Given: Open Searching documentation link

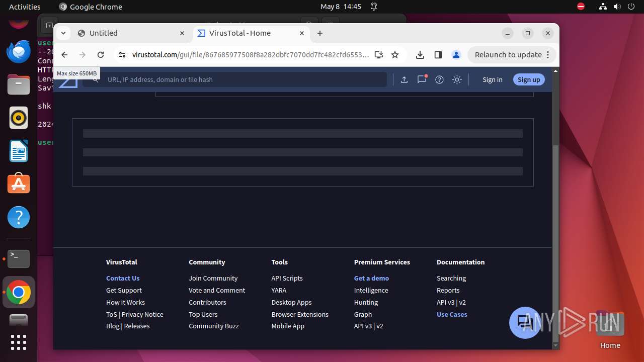Looking at the screenshot, I should click(x=451, y=278).
